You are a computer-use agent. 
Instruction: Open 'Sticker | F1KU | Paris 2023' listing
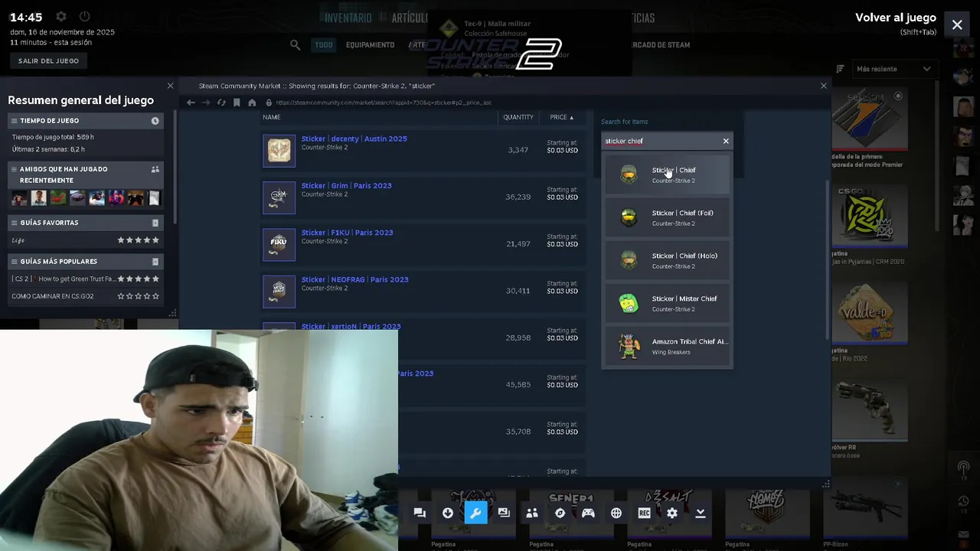pyautogui.click(x=347, y=233)
